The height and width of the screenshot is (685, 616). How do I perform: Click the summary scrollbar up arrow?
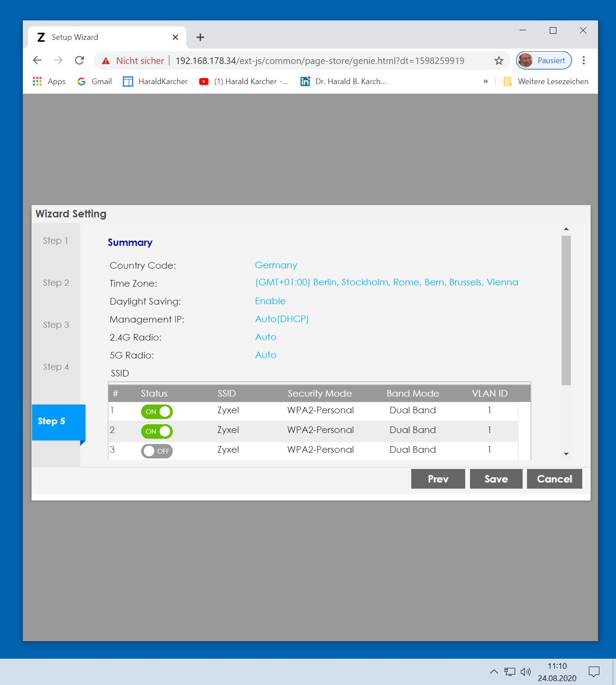[566, 229]
